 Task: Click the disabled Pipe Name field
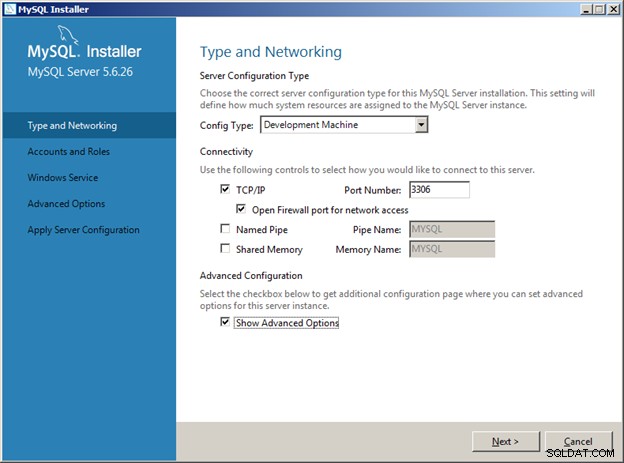452,229
